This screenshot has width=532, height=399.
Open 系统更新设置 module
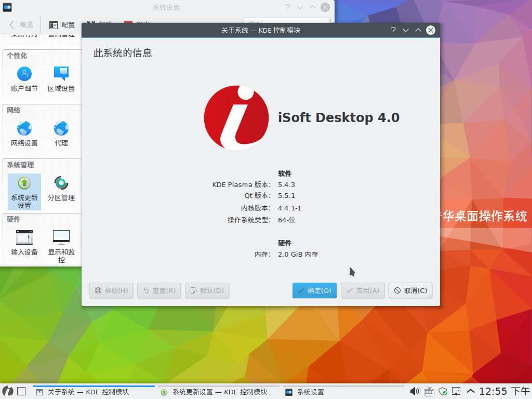24,192
